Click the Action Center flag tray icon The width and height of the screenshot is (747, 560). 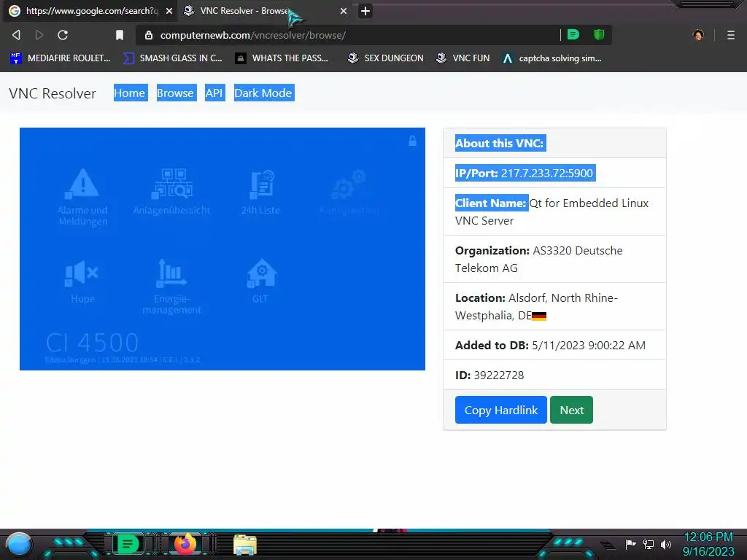click(630, 544)
